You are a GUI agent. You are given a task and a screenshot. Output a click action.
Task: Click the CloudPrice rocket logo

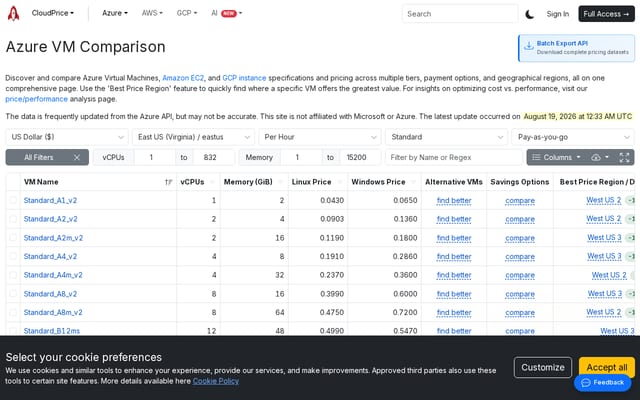[x=13, y=13]
